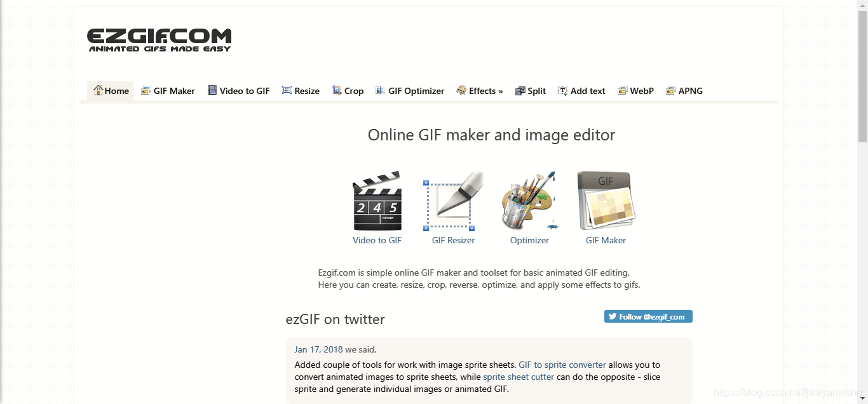868x404 pixels.
Task: Click the film strip icon for Video to GIF
Action: tap(212, 91)
